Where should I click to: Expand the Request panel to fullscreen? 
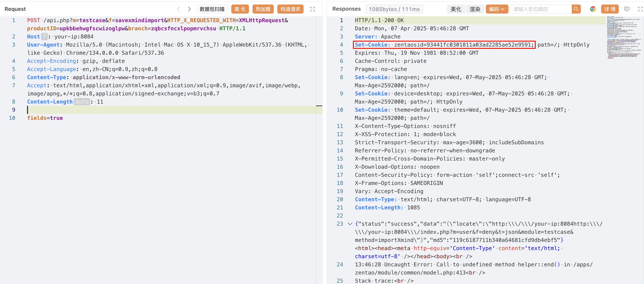click(312, 9)
